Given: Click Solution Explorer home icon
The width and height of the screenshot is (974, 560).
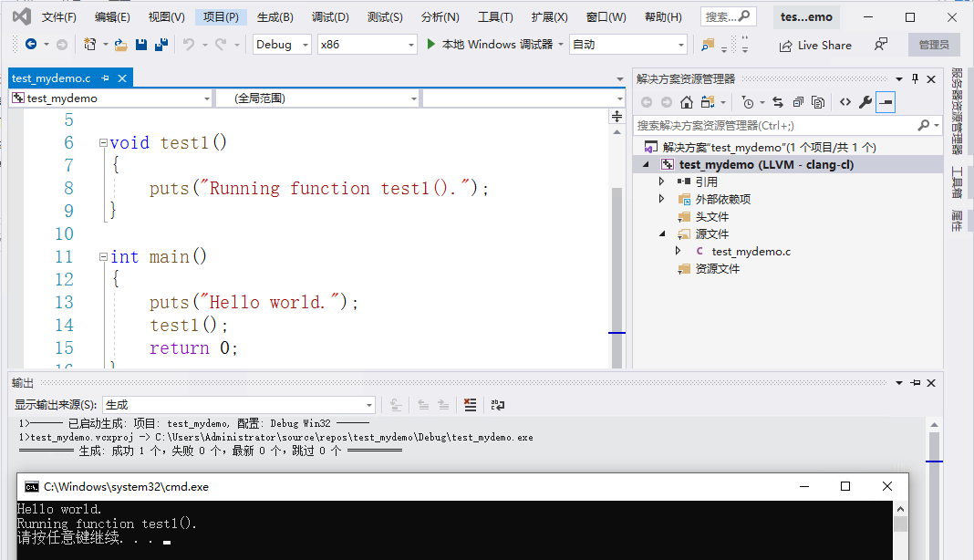Looking at the screenshot, I should click(x=687, y=102).
